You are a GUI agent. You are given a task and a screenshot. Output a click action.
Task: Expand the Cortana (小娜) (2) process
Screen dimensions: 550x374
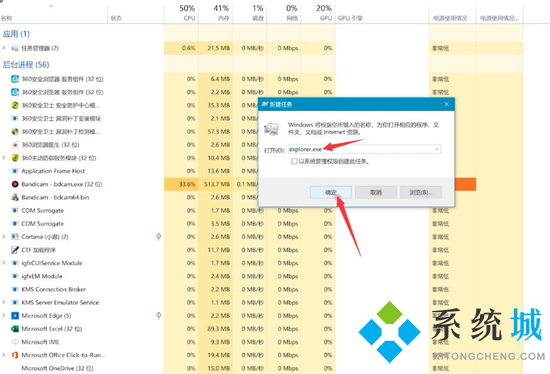pyautogui.click(x=4, y=236)
